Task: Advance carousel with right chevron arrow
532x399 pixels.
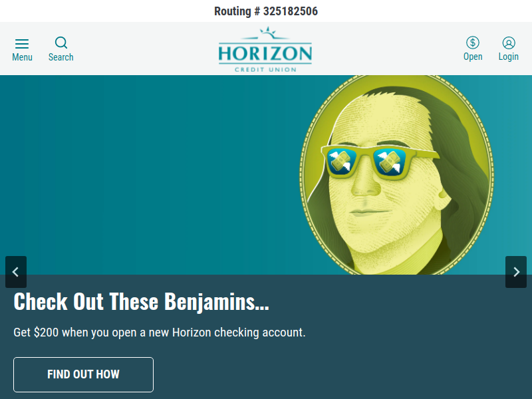Action: click(x=516, y=272)
